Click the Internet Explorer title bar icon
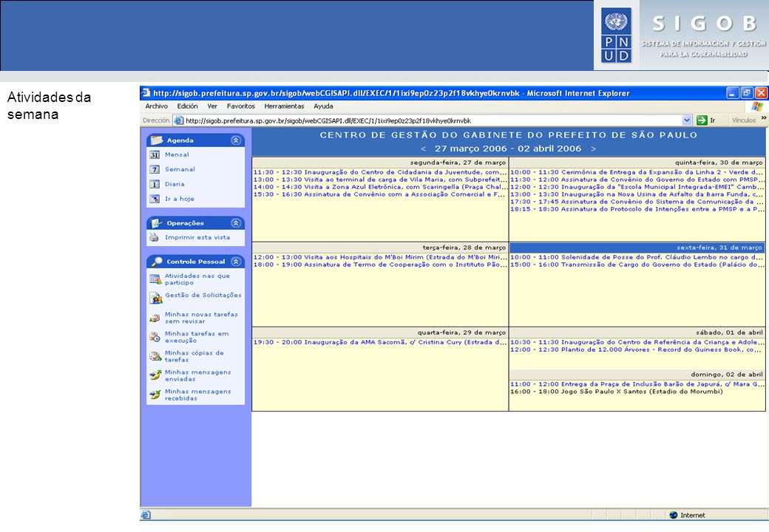Screen dimensions: 769x532 point(146,92)
